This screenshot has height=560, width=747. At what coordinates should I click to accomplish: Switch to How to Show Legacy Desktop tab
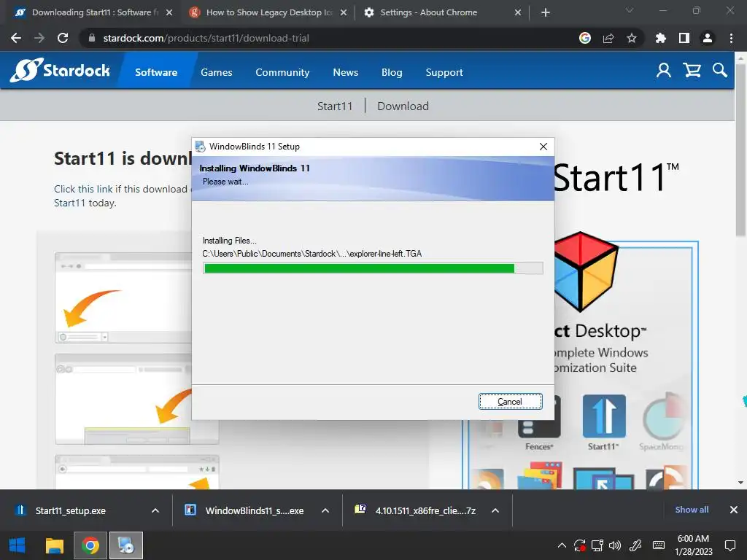[267, 12]
